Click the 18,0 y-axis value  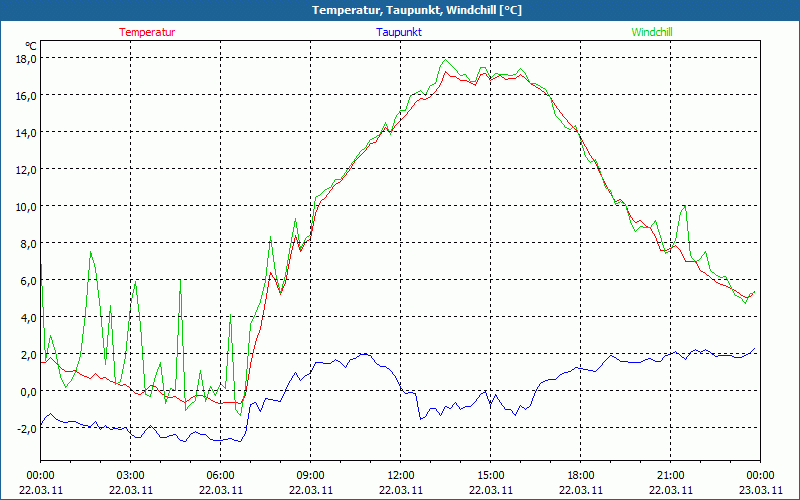click(27, 58)
